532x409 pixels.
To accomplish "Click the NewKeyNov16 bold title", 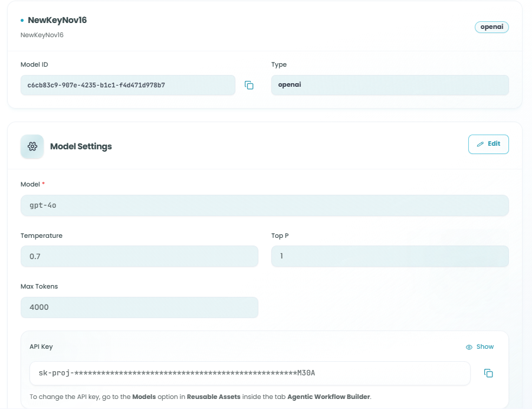I will click(57, 20).
